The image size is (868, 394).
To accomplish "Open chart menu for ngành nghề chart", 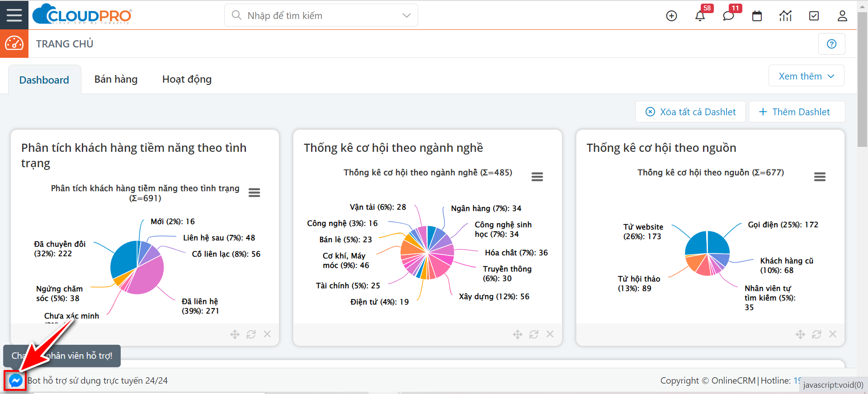I will tap(537, 177).
